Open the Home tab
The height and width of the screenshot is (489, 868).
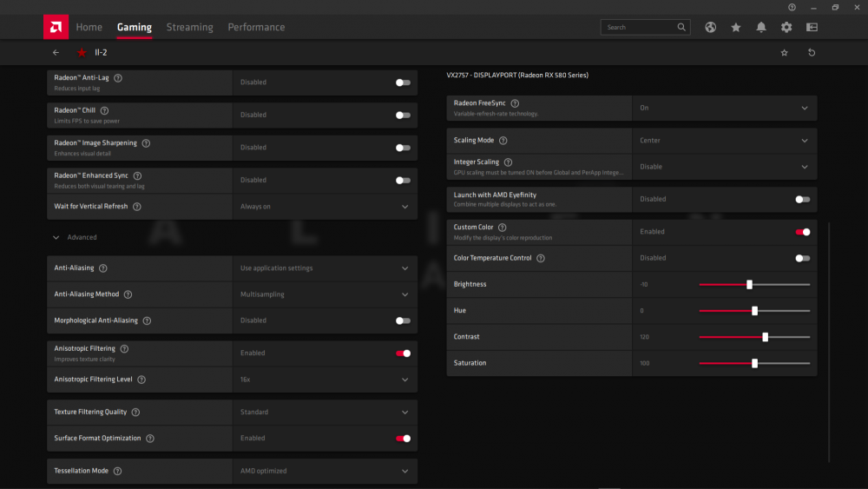tap(89, 27)
